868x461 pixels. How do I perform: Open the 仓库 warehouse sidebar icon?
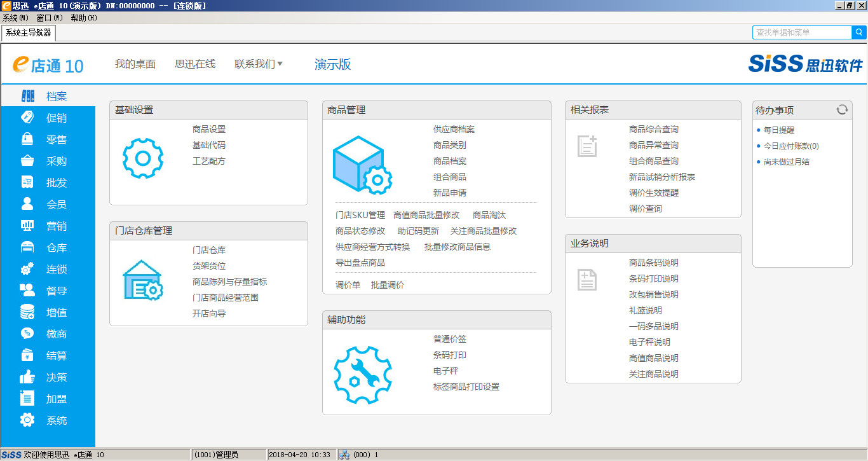pos(28,247)
